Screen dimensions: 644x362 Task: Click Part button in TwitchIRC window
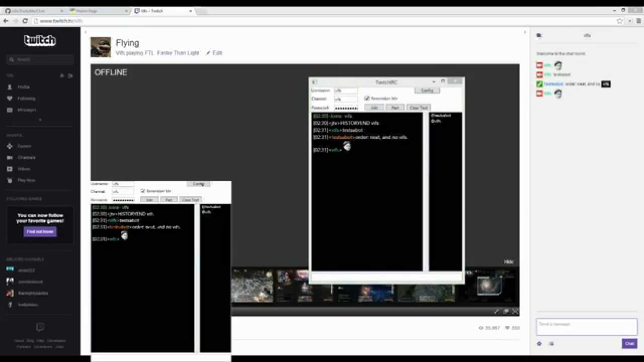(395, 108)
